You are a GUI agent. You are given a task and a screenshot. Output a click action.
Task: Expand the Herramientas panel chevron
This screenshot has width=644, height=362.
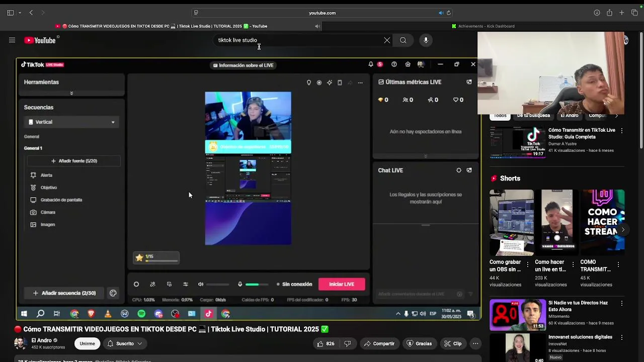71,93
